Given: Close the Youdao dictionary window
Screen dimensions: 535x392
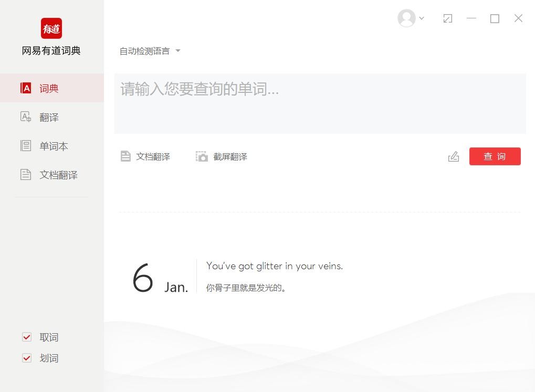Looking at the screenshot, I should pos(518,18).
